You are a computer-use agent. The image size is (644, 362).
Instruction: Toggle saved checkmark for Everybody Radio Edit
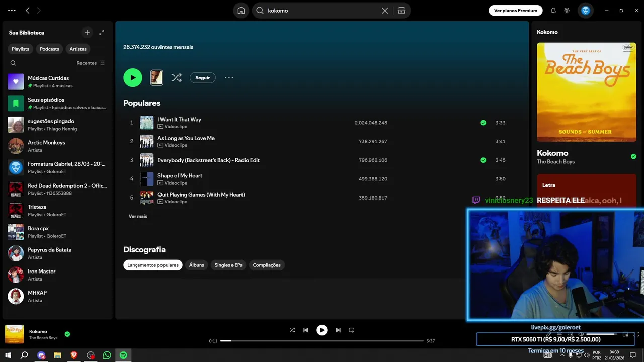point(483,160)
